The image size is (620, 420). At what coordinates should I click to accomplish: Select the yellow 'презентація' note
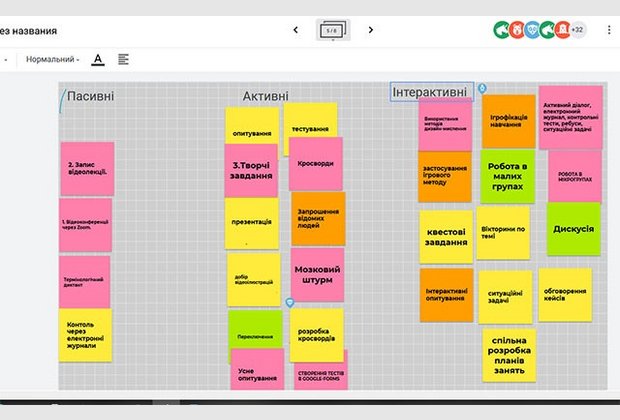pyautogui.click(x=252, y=223)
